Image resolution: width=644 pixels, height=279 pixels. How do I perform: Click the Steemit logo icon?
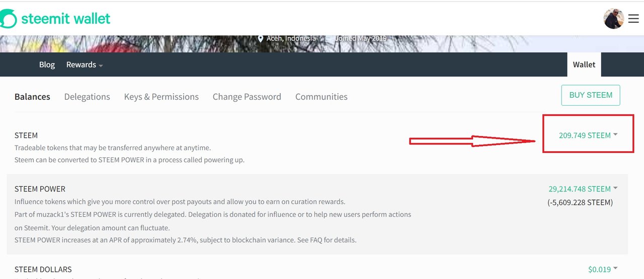pos(9,19)
